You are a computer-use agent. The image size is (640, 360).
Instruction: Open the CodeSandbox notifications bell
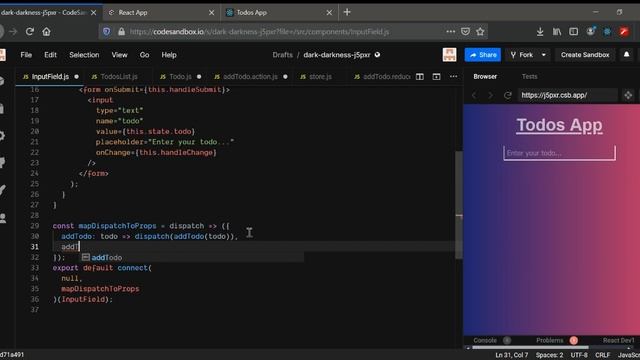click(627, 55)
